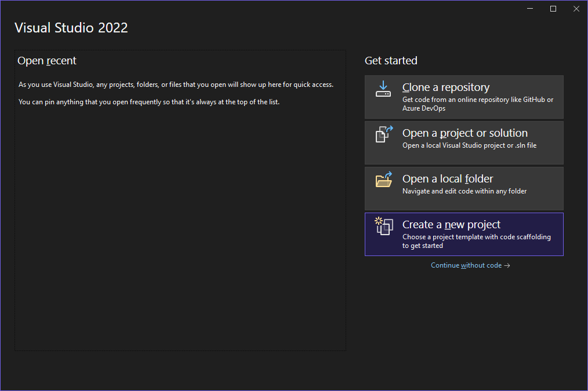Screen dimensions: 588x391
Task: Click the Clone a repository download icon
Action: point(383,89)
